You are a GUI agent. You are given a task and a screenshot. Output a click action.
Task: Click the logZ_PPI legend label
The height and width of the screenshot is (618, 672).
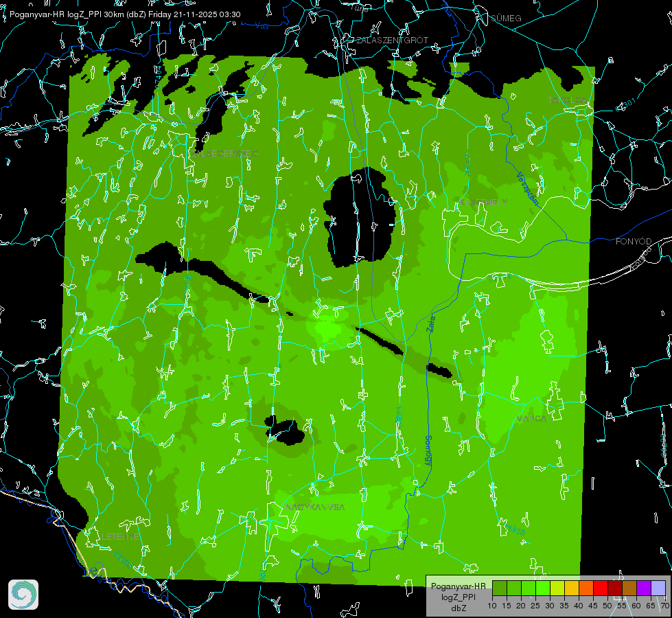click(x=458, y=597)
